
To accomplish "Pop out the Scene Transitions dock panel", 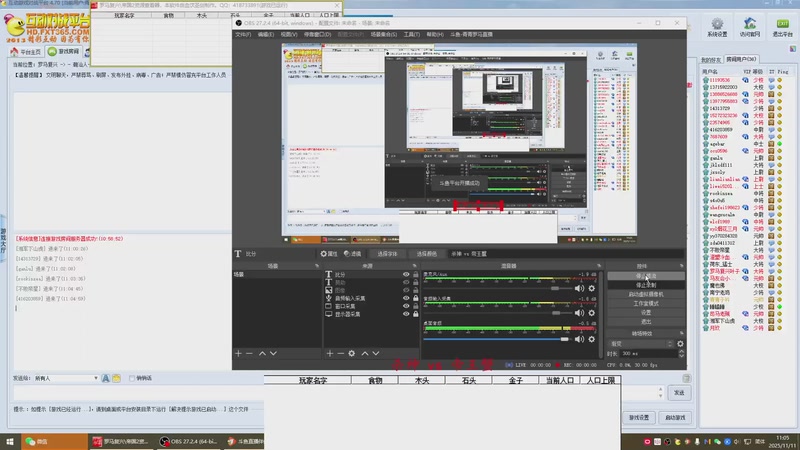I will [x=681, y=333].
